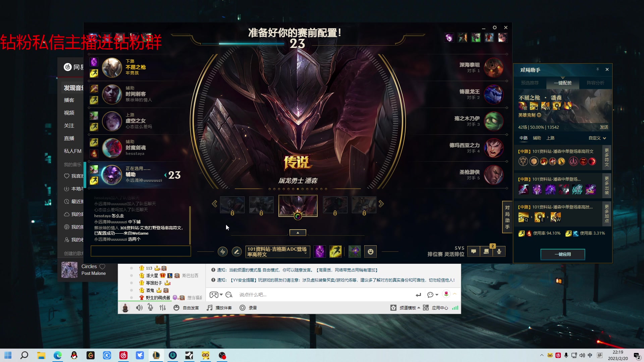
Task: Open the ward skin selector icon
Action: 355,251
